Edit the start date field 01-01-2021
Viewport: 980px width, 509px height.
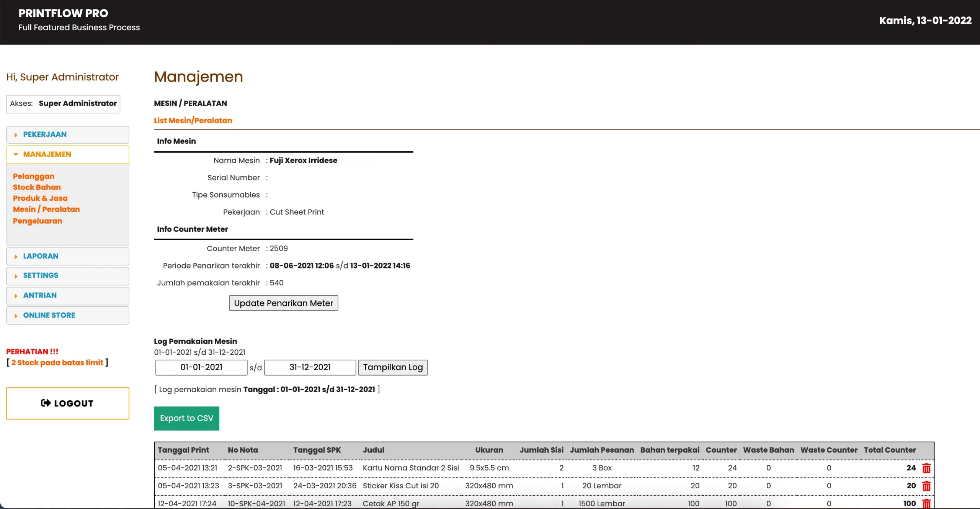(201, 368)
